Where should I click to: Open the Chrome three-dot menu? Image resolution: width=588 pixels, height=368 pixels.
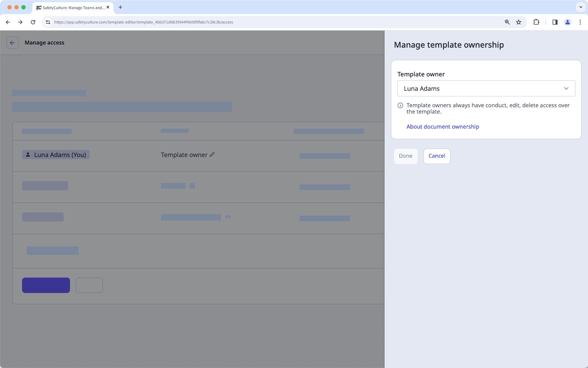coord(580,22)
